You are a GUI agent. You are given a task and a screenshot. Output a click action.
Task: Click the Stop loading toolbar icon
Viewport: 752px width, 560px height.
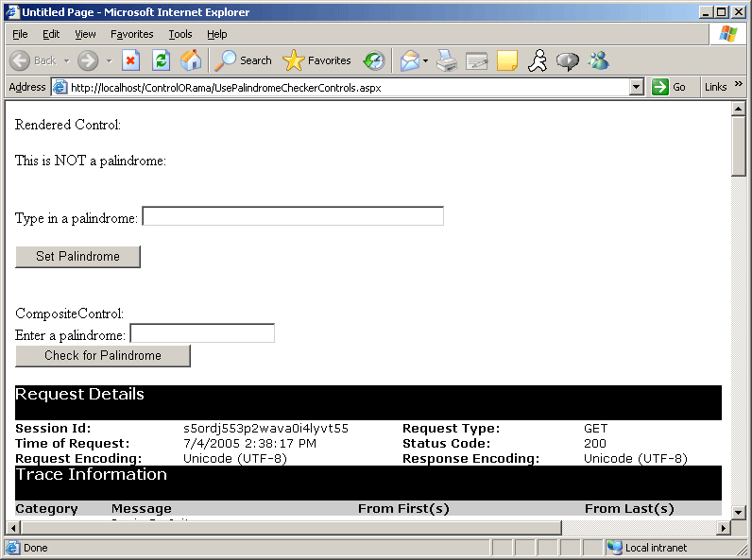click(131, 60)
